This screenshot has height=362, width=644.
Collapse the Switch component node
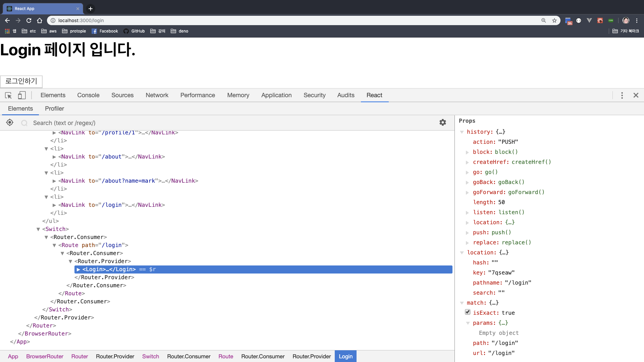(x=38, y=229)
